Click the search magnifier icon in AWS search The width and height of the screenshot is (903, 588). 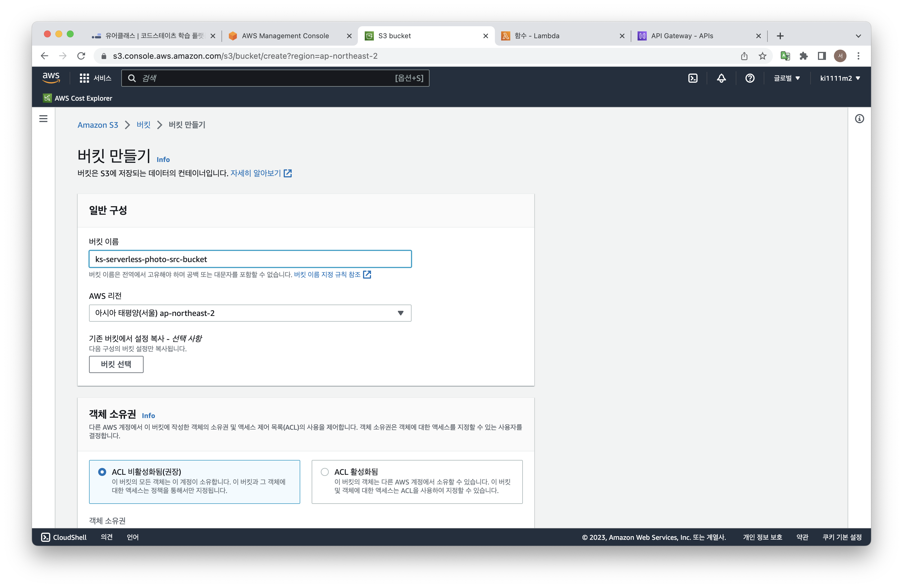pyautogui.click(x=132, y=78)
